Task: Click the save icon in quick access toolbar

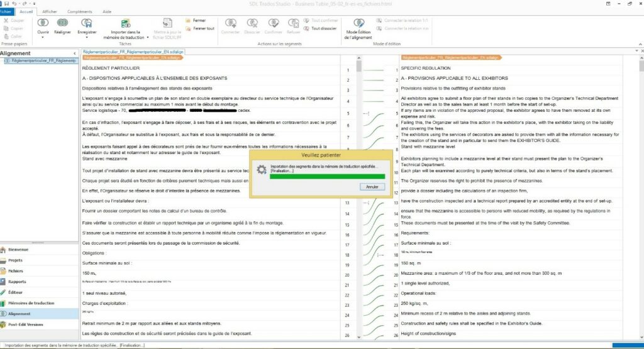Action: 6,4
